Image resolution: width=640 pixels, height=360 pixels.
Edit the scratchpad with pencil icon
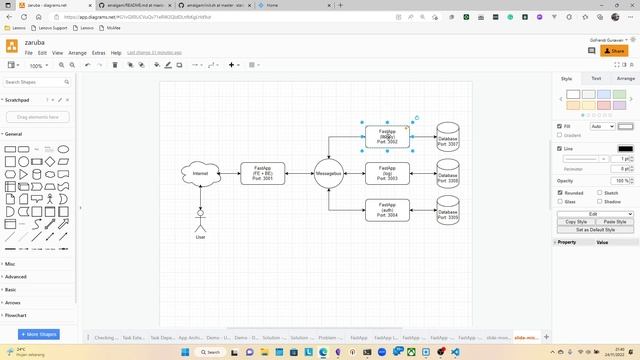[60, 100]
